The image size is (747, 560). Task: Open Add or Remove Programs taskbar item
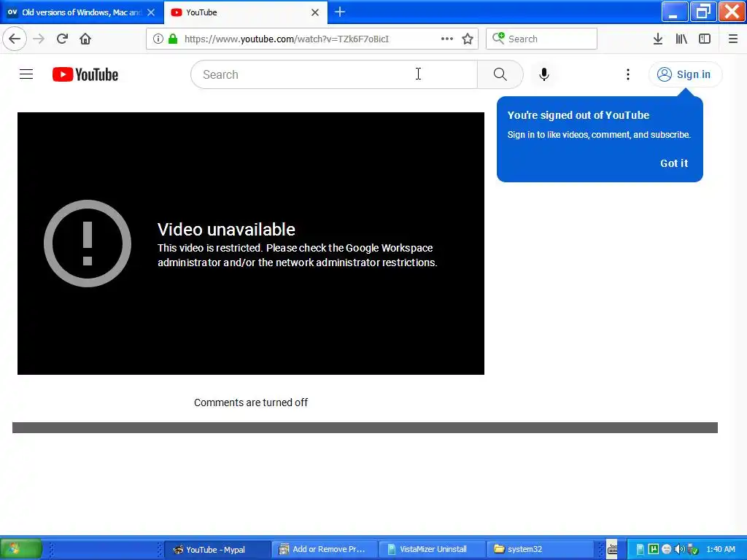click(x=325, y=550)
